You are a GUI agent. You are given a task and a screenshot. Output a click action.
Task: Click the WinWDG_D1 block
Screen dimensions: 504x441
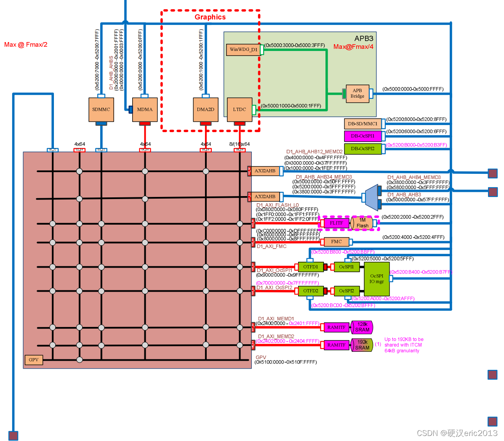[243, 50]
